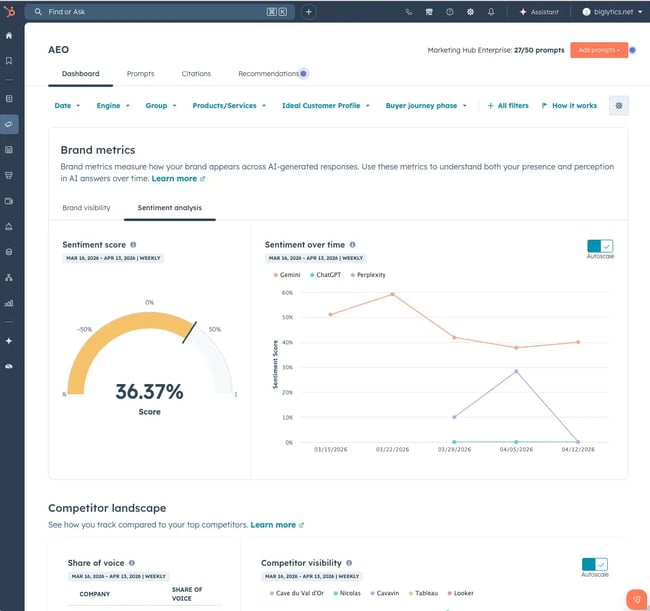Open the biglytics.net account menu
Image resolution: width=650 pixels, height=611 pixels.
click(x=612, y=12)
